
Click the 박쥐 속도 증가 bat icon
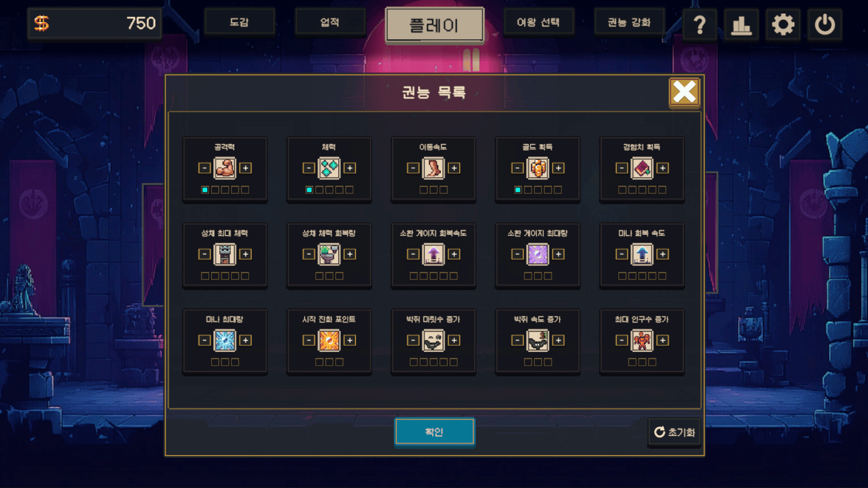(x=538, y=340)
